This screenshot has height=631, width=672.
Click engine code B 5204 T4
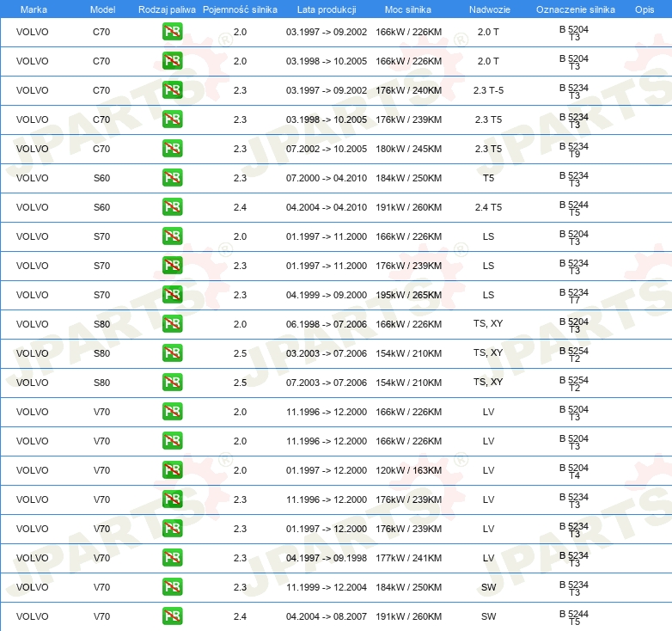[x=574, y=471]
